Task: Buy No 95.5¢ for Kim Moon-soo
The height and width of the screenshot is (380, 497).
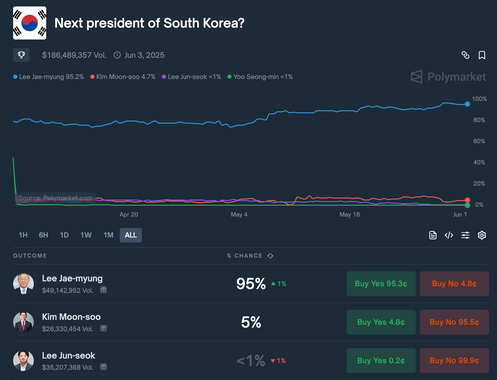Action: tap(454, 322)
